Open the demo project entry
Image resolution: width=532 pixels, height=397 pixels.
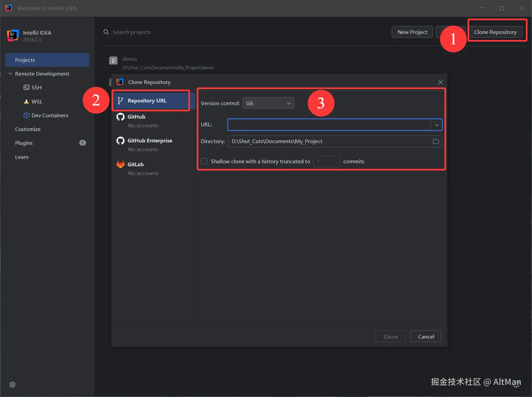pyautogui.click(x=168, y=63)
